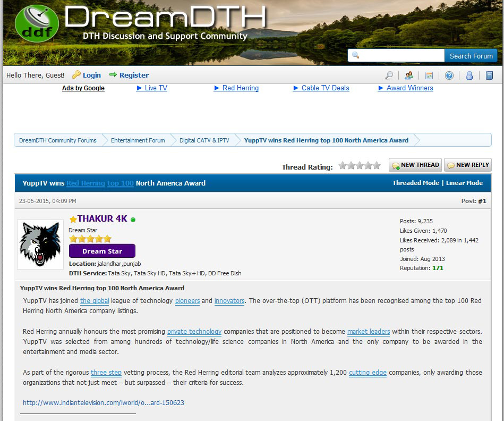Click the 'Likes Given: 1,470' text
The width and height of the screenshot is (504, 421).
point(423,231)
